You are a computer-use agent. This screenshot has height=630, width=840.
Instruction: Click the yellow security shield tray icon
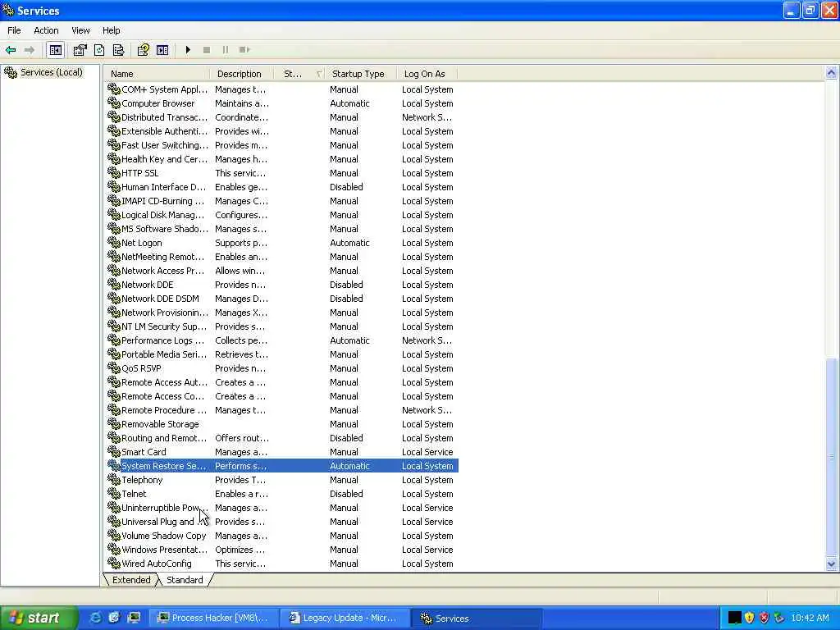click(749, 618)
